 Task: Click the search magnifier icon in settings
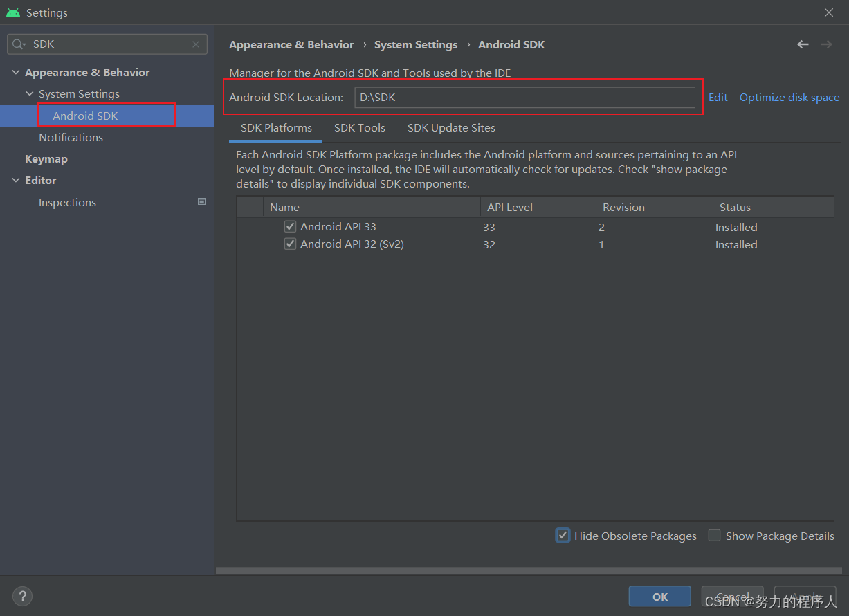tap(19, 44)
